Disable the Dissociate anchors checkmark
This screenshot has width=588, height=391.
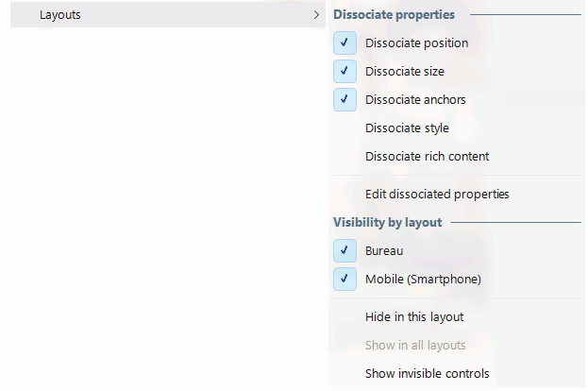click(x=344, y=100)
